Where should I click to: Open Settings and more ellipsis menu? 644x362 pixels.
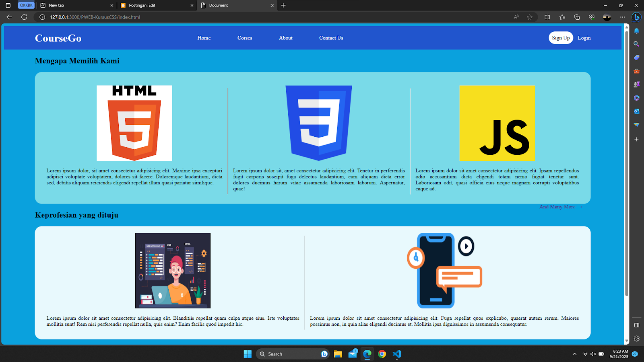point(622,17)
